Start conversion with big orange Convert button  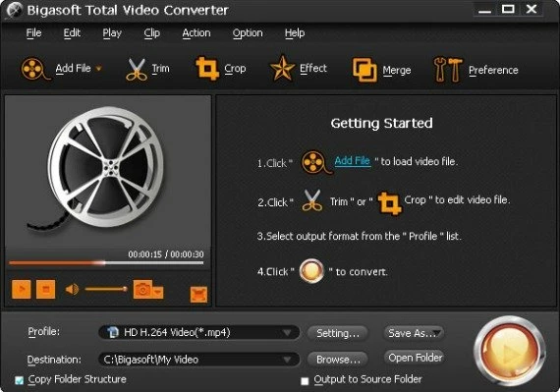coord(510,352)
